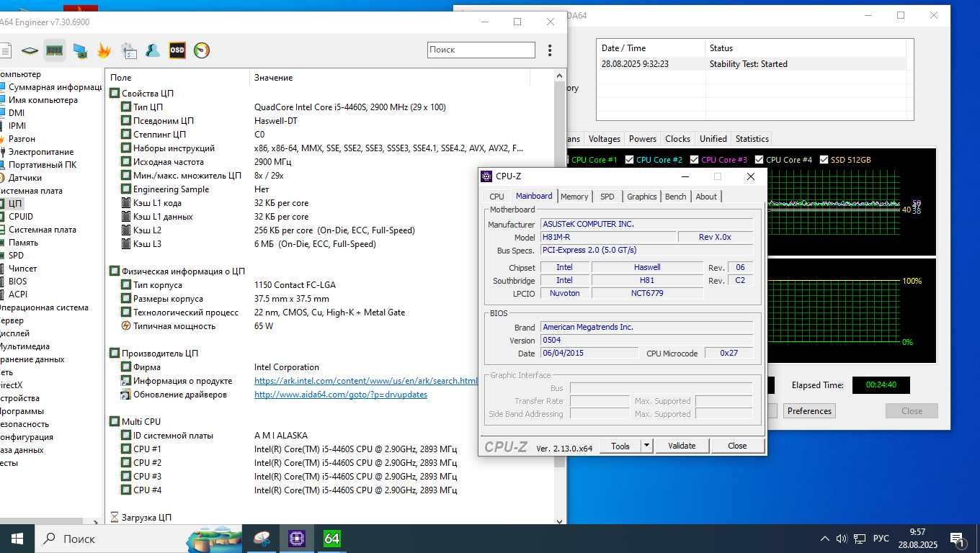Image resolution: width=980 pixels, height=553 pixels.
Task: Open the Windows Start menu
Action: [17, 539]
